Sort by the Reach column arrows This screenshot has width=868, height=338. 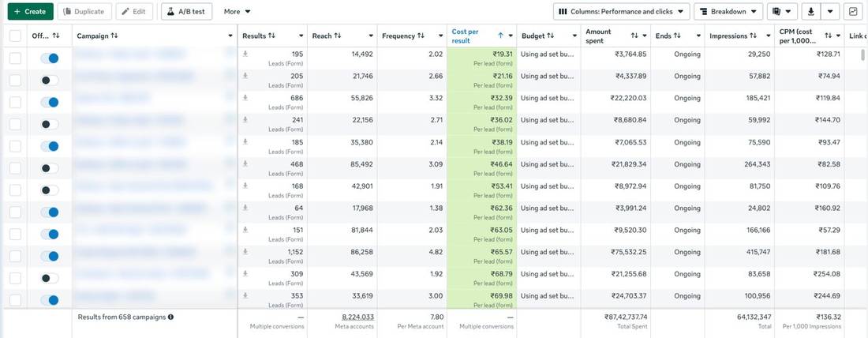[338, 36]
